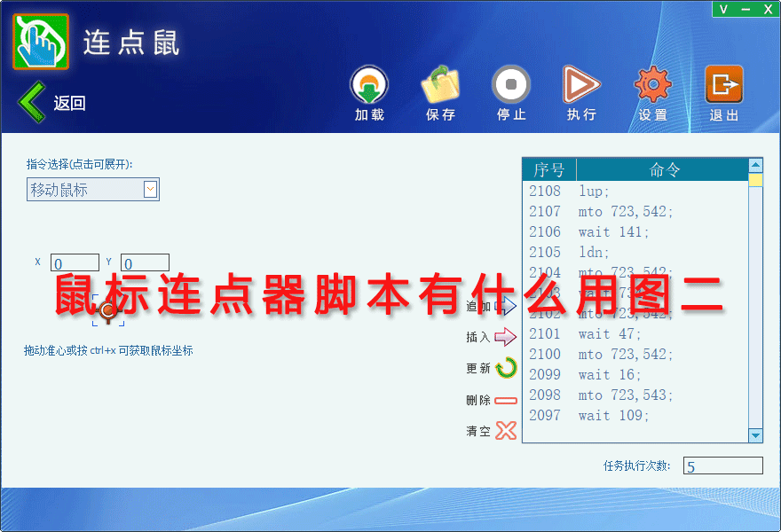
Task: Click the 序号 column header
Action: (x=548, y=169)
